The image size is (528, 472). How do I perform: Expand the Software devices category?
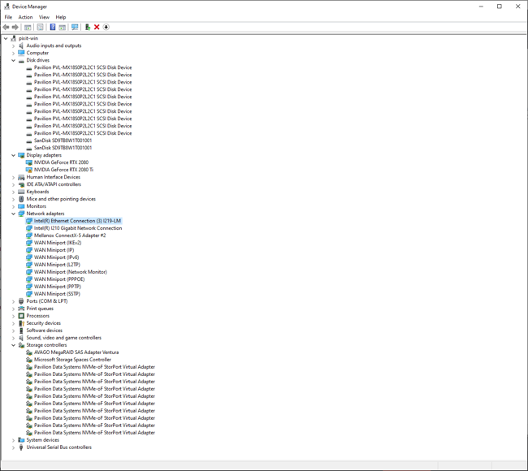(13, 330)
